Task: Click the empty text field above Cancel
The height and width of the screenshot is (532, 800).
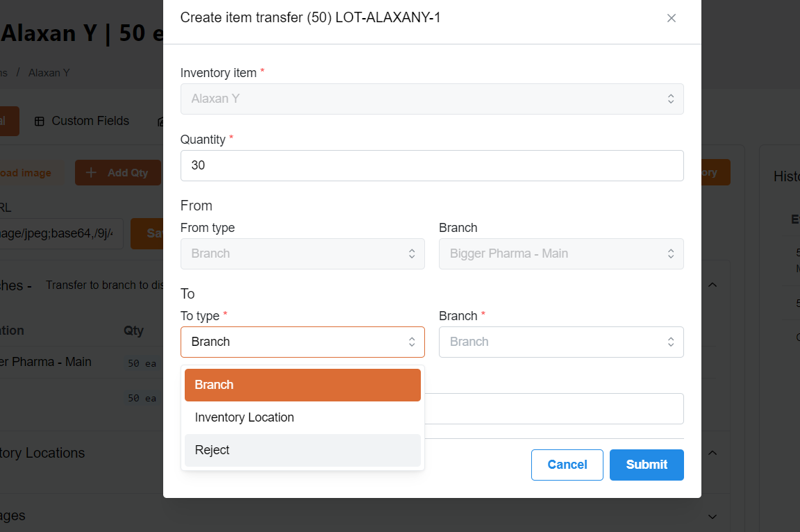Action: tap(554, 408)
